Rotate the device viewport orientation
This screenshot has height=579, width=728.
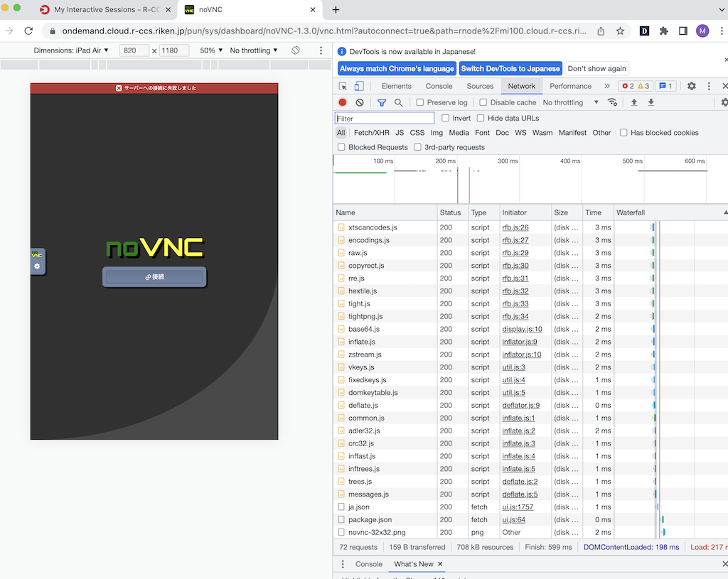(296, 50)
